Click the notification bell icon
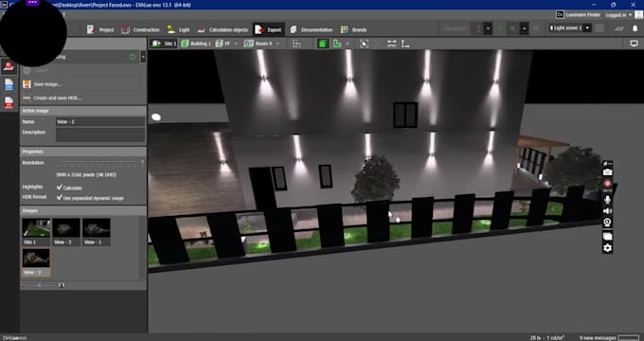 635,28
